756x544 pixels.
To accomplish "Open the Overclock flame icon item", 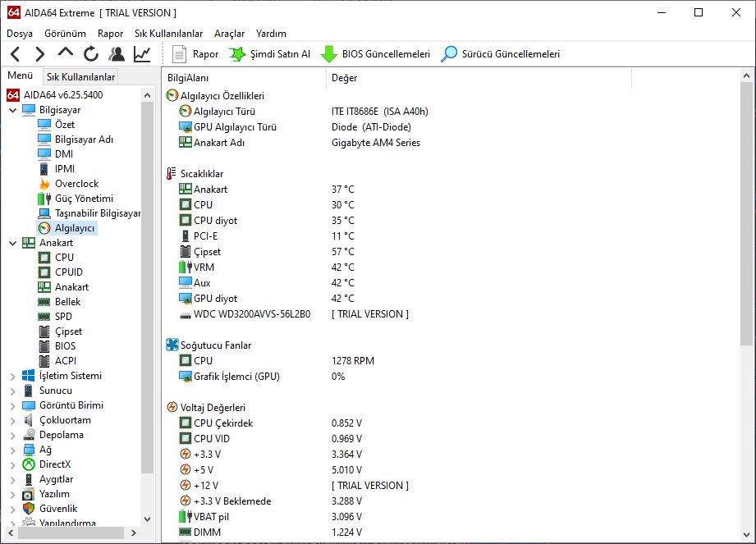I will [x=76, y=184].
